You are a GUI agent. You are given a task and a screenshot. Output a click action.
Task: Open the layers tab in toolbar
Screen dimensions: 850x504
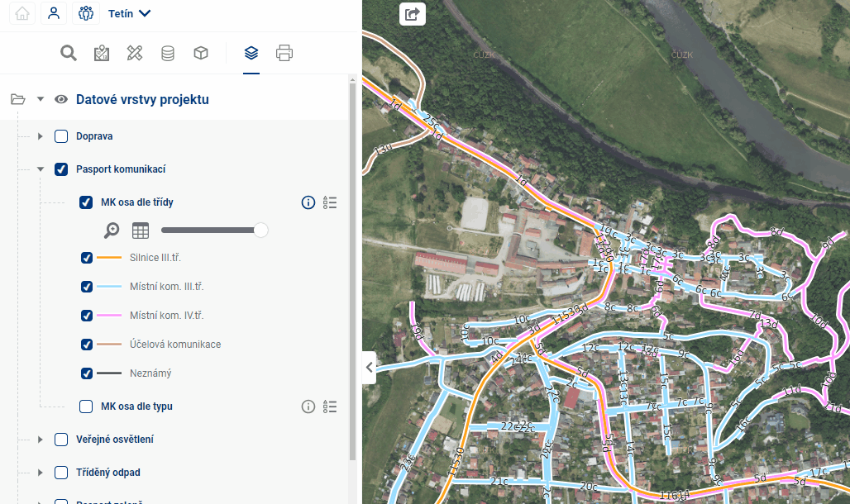[251, 54]
